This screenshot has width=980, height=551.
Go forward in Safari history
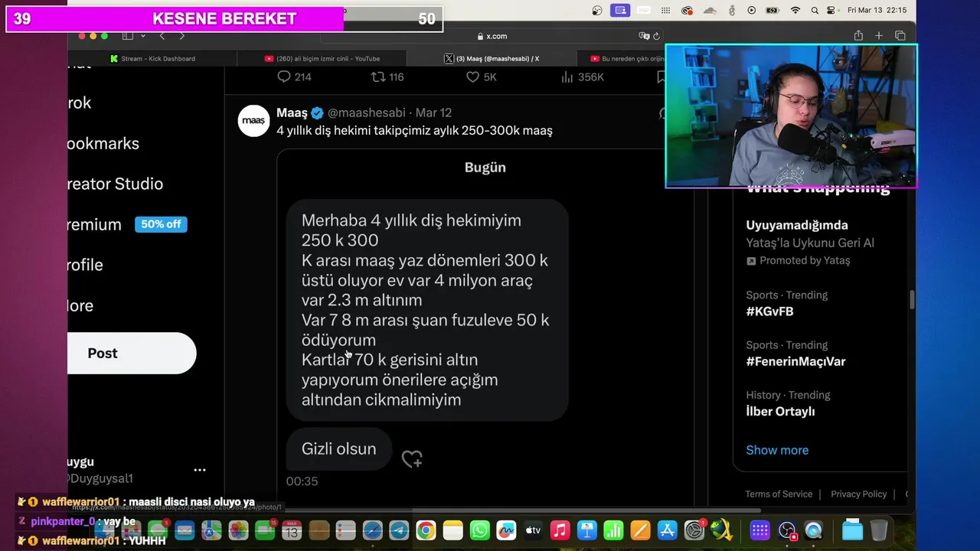[x=181, y=36]
